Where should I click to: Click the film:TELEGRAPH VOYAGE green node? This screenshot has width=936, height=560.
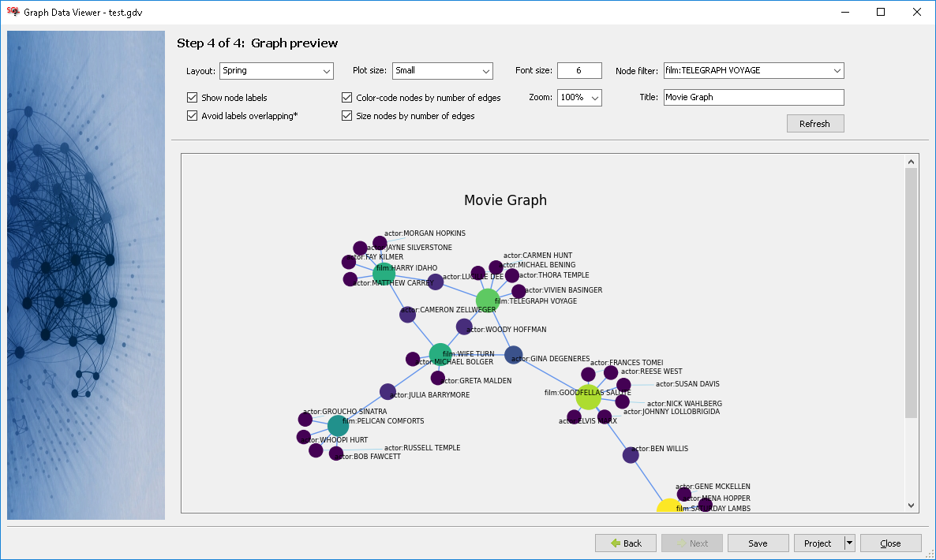(488, 301)
